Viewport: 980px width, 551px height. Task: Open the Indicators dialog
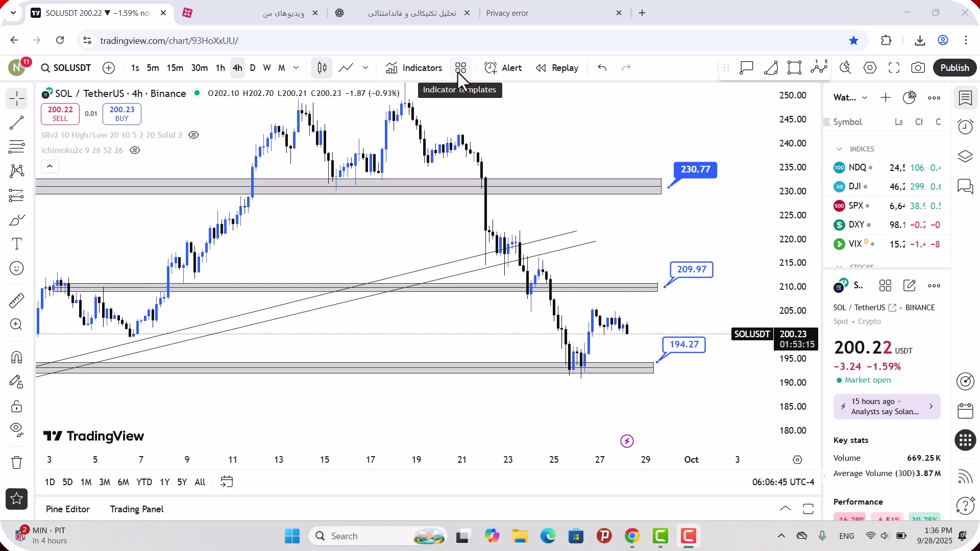414,68
